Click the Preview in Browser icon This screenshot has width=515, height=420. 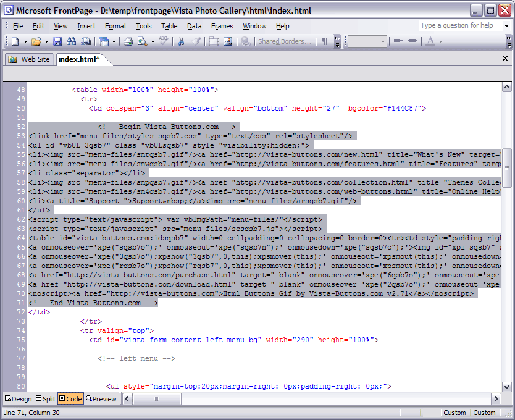point(142,41)
